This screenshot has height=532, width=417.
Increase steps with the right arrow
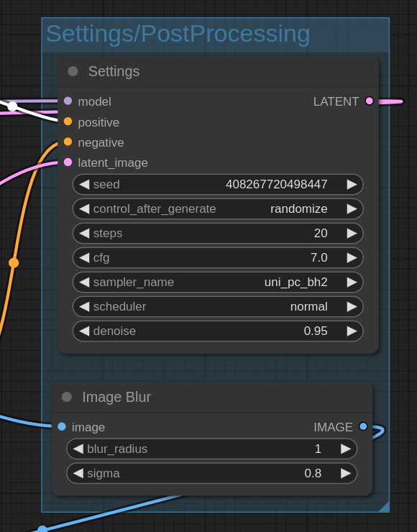[x=352, y=234]
